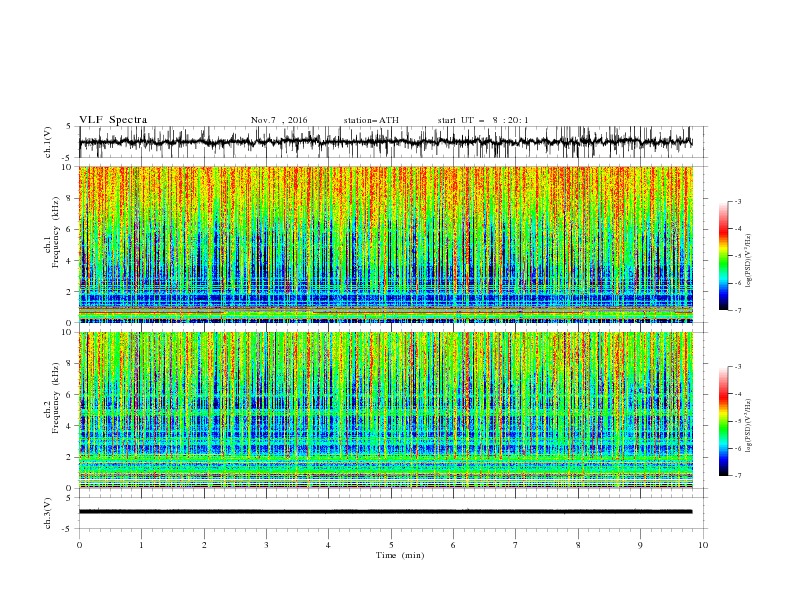Click the time axis tick label 7
Screen dimensions: 792x612
(515, 545)
